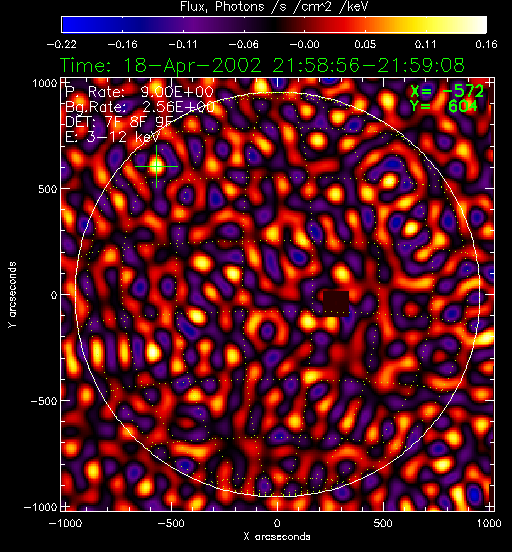This screenshot has width=512, height=552.
Task: Click the Flux, Photons color bar title
Action: [274, 7]
